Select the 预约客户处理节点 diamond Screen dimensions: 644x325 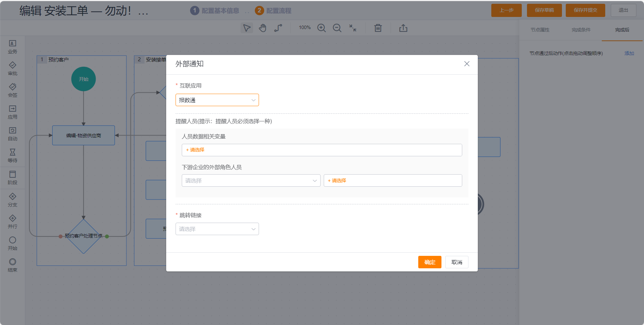pos(83,236)
